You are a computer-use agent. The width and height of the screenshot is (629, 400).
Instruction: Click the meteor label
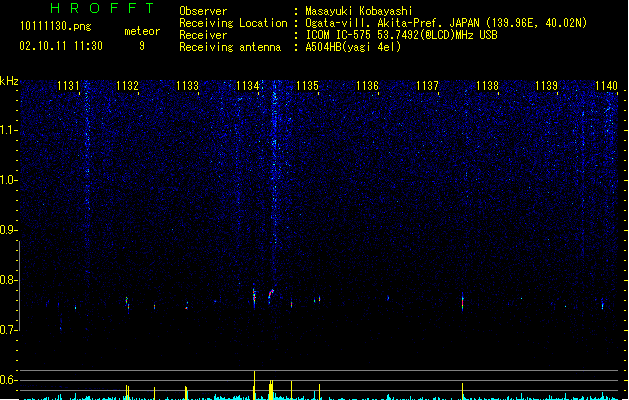pyautogui.click(x=142, y=31)
